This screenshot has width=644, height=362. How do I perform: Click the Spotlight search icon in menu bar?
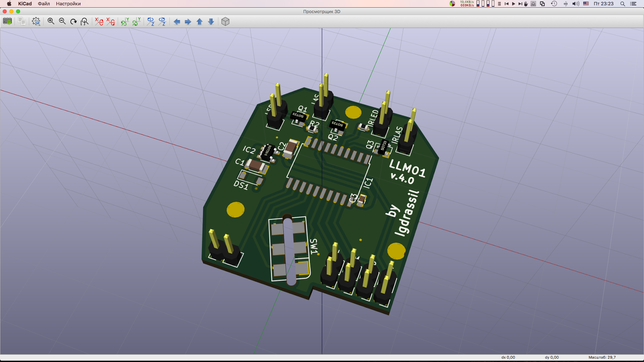622,4
